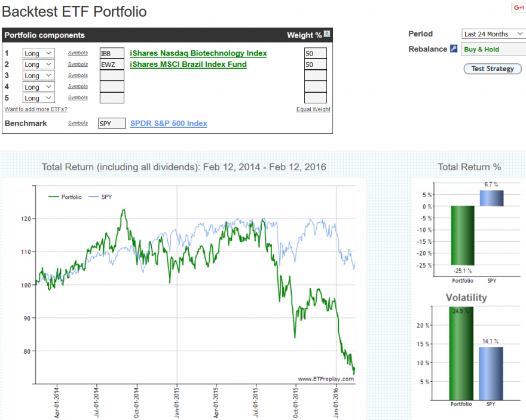The width and height of the screenshot is (526, 420).
Task: Click the Test Strategy button
Action: click(493, 69)
